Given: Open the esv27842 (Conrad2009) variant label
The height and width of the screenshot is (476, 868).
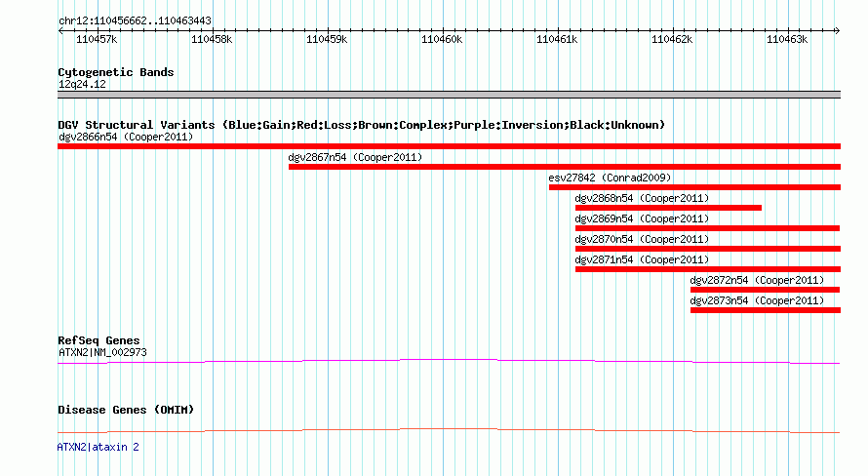Looking at the screenshot, I should (610, 178).
